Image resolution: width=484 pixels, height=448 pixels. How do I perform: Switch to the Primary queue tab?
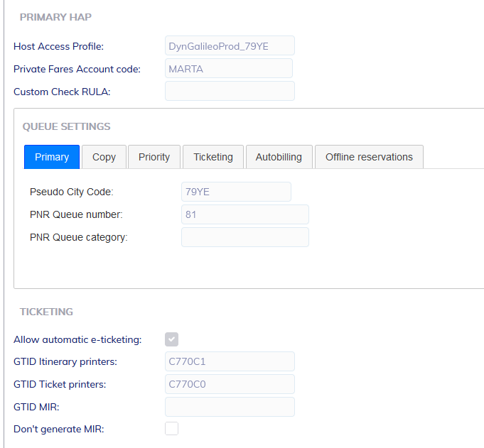[x=52, y=157]
